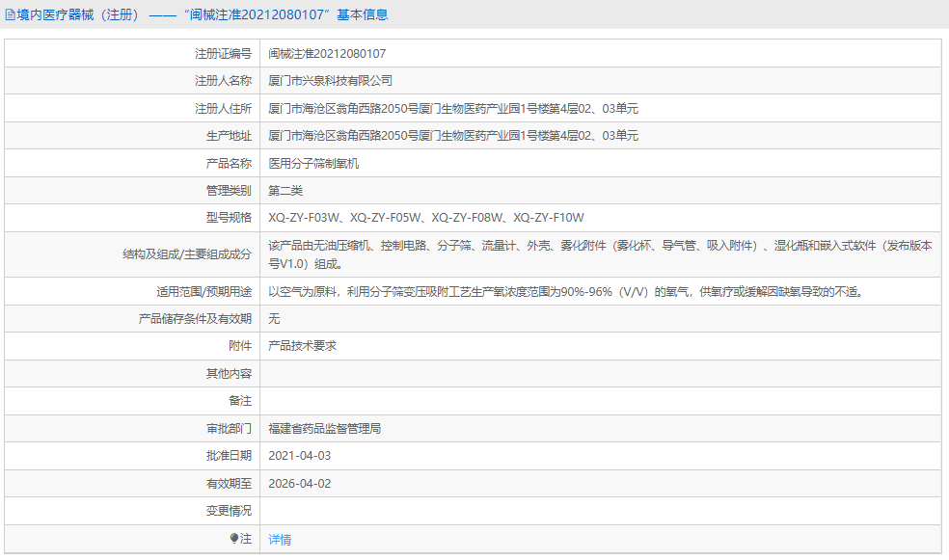Click the 管理类别 label
The width and height of the screenshot is (949, 560).
[x=229, y=191]
